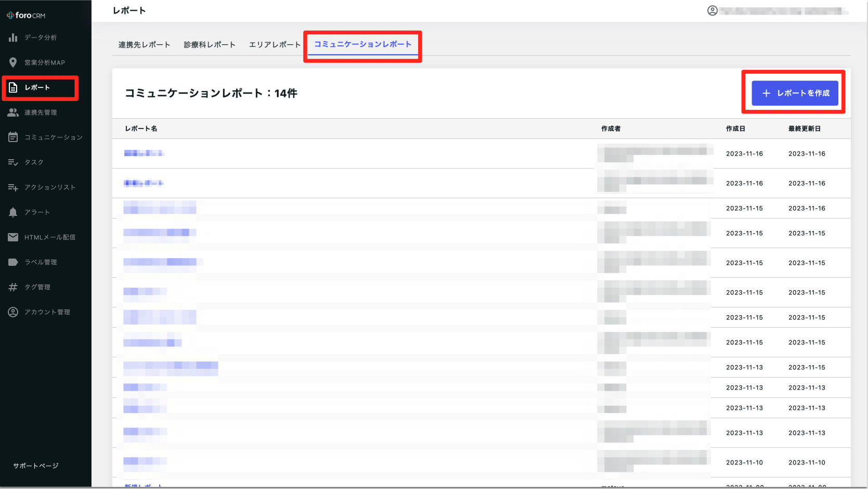Click the user account avatar icon in the header
This screenshot has height=489, width=868.
[x=712, y=10]
